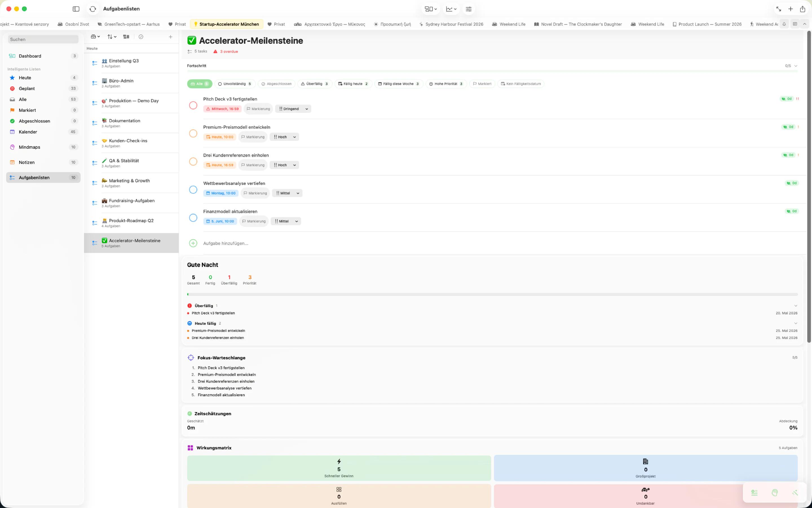Open the layout view options icon
The width and height of the screenshot is (812, 508).
(x=431, y=9)
